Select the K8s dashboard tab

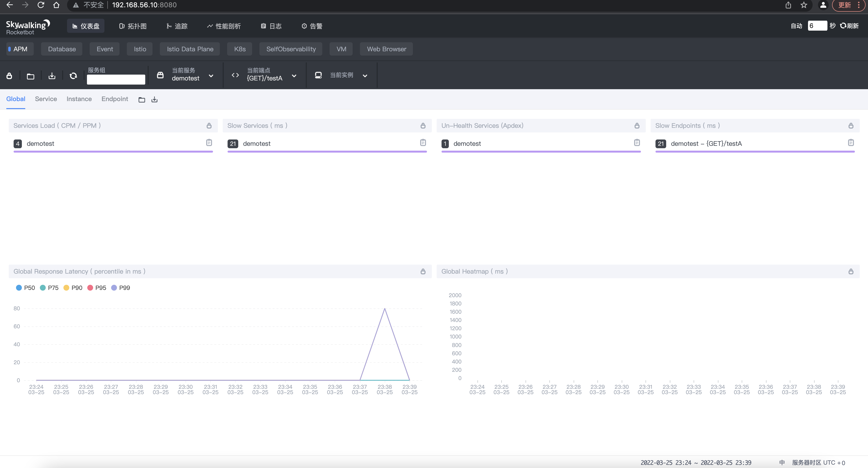pyautogui.click(x=239, y=49)
